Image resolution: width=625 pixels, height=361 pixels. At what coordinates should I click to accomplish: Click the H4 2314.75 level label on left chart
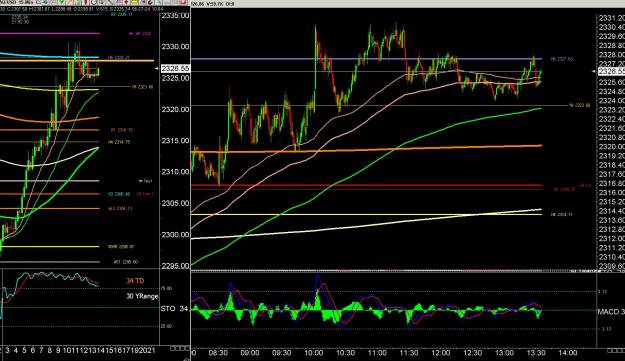119,142
